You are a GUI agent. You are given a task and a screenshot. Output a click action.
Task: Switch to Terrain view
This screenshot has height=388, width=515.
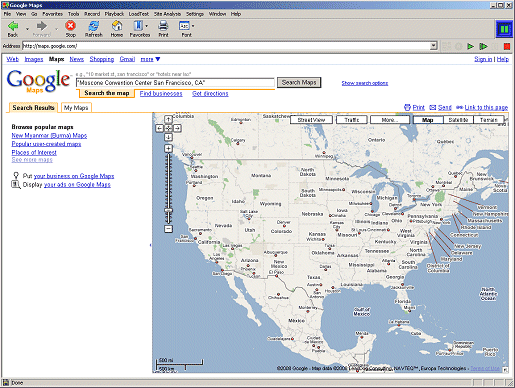(489, 120)
